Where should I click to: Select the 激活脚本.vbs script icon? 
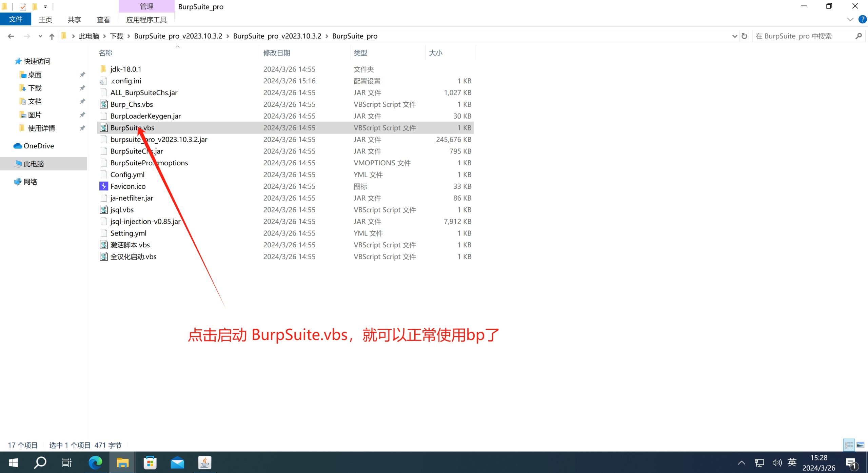click(104, 245)
